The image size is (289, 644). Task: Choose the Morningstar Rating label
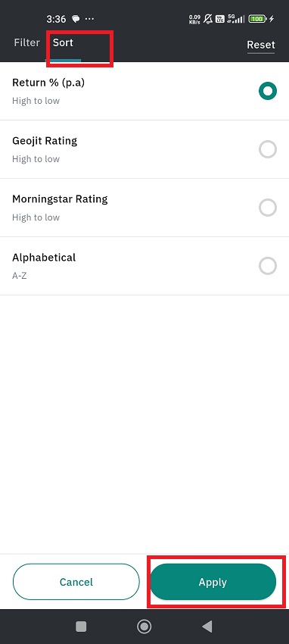tap(60, 199)
